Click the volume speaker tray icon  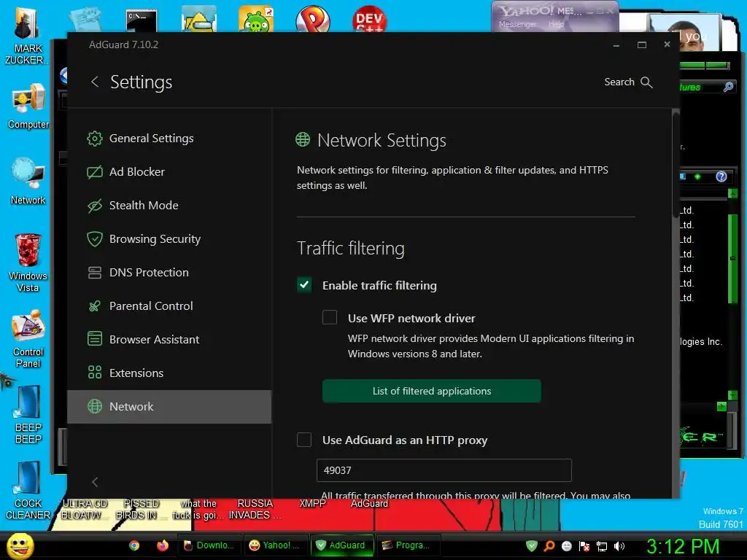click(x=619, y=546)
